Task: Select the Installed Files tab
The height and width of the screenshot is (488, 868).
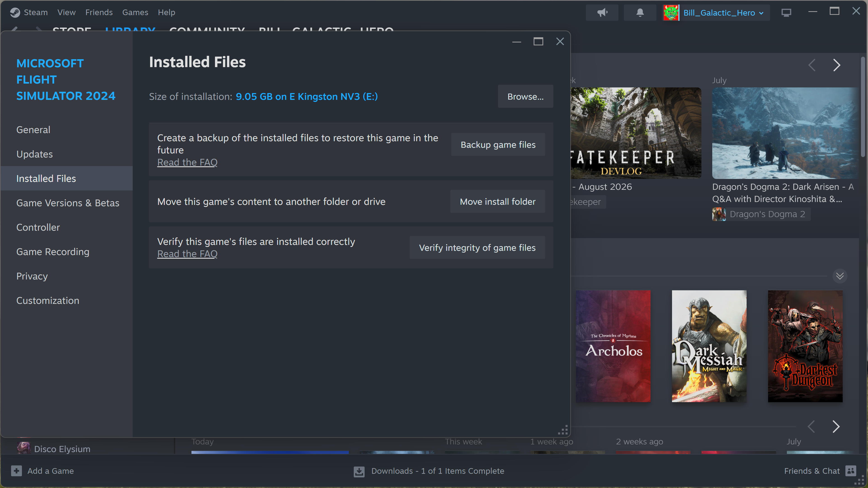Action: point(67,178)
